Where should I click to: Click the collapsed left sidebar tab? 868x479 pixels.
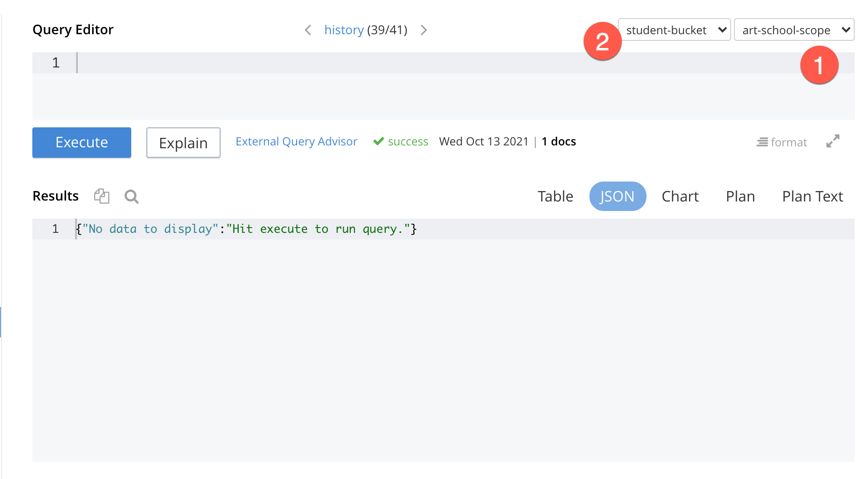coord(1,322)
